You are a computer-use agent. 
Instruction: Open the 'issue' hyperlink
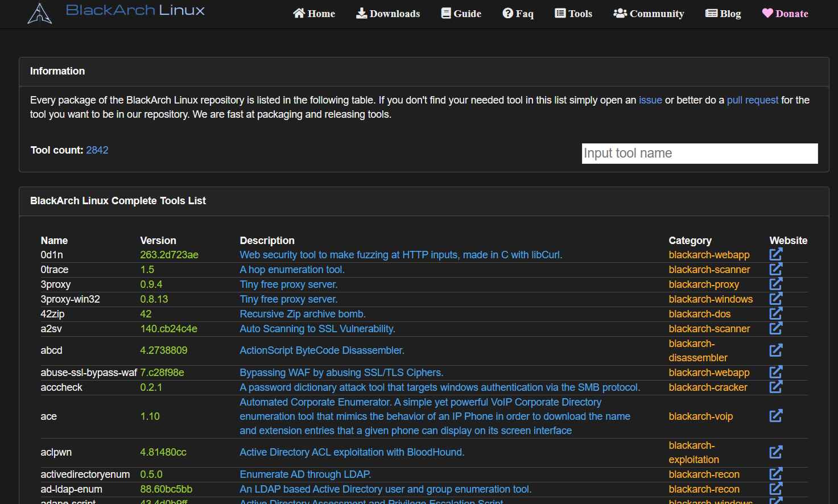coord(650,100)
